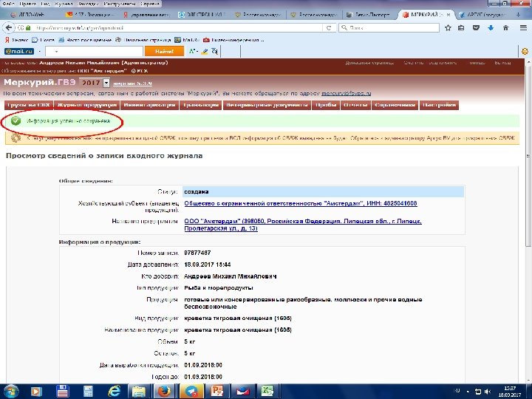The width and height of the screenshot is (532, 399).
Task: Click the green checkmark success icon
Action: pos(16,120)
